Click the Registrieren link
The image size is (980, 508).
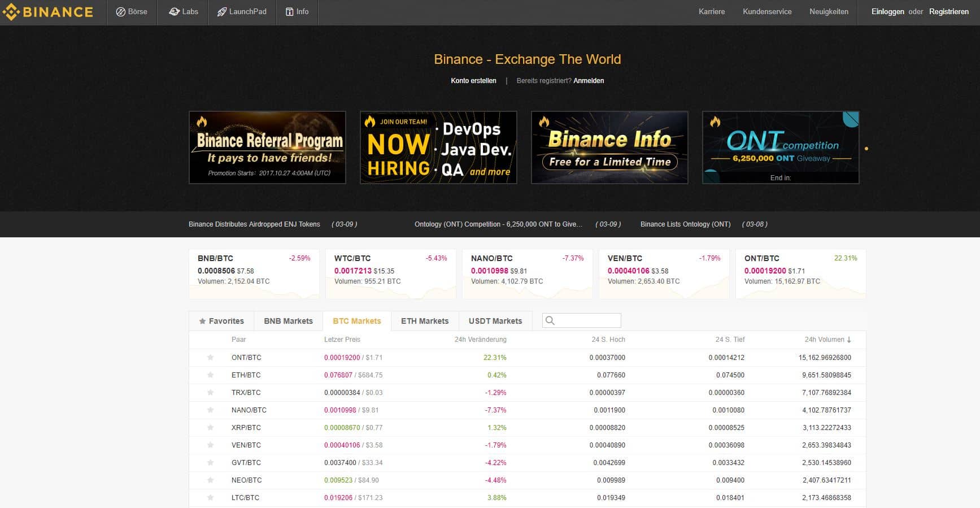pos(948,12)
